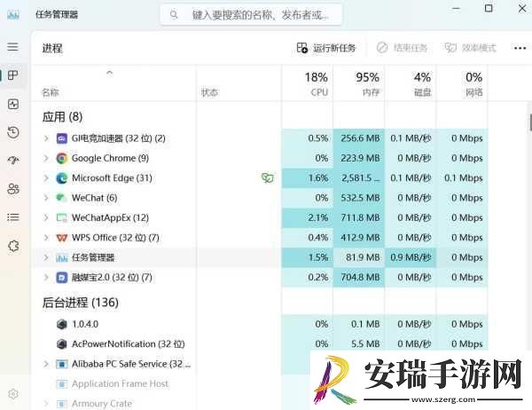Open the Details list sidebar icon
Image resolution: width=532 pixels, height=410 pixels.
[x=13, y=217]
